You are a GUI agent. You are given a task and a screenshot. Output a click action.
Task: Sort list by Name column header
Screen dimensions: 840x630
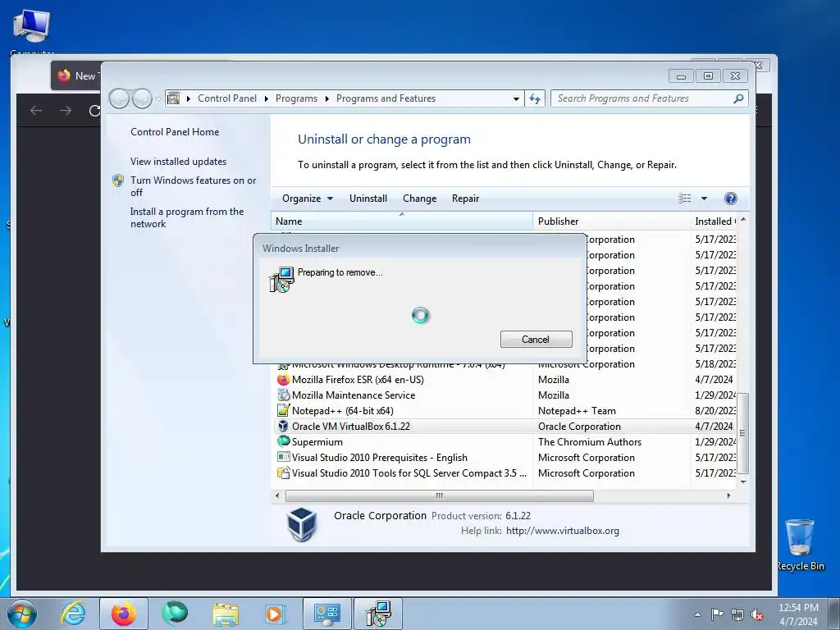[x=402, y=221]
